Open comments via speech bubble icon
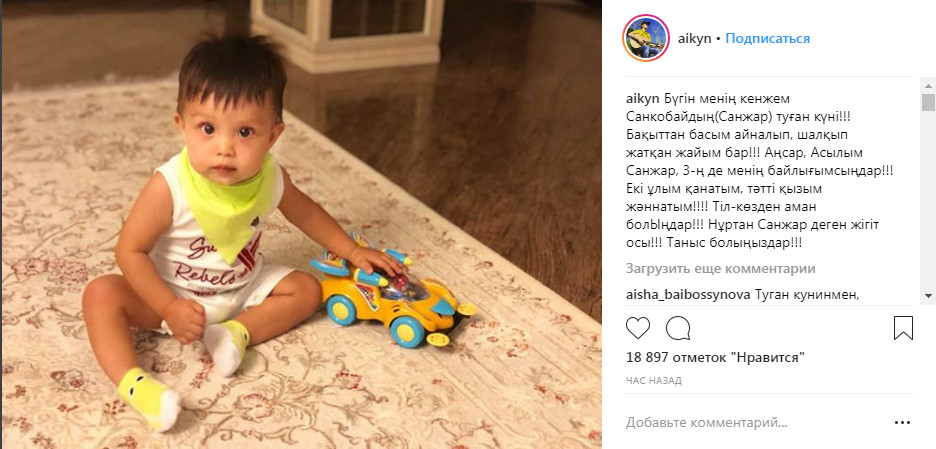936x449 pixels. click(678, 328)
